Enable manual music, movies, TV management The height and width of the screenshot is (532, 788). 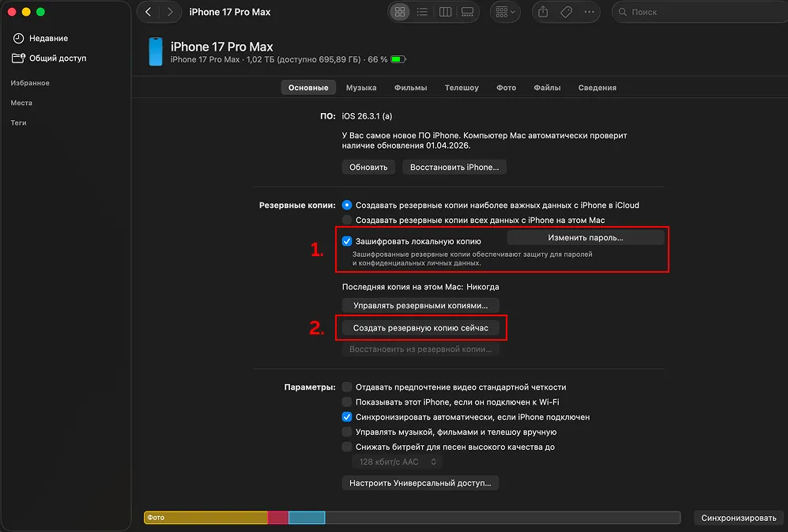click(347, 432)
